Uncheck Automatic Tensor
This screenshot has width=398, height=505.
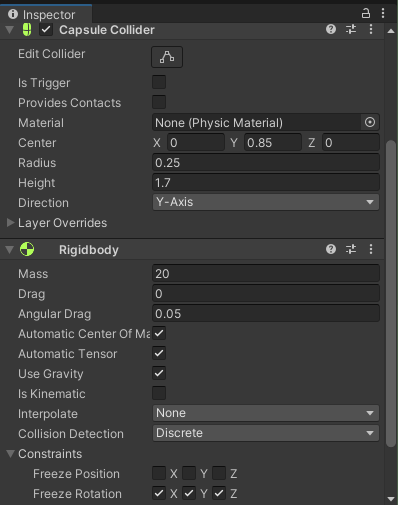159,353
